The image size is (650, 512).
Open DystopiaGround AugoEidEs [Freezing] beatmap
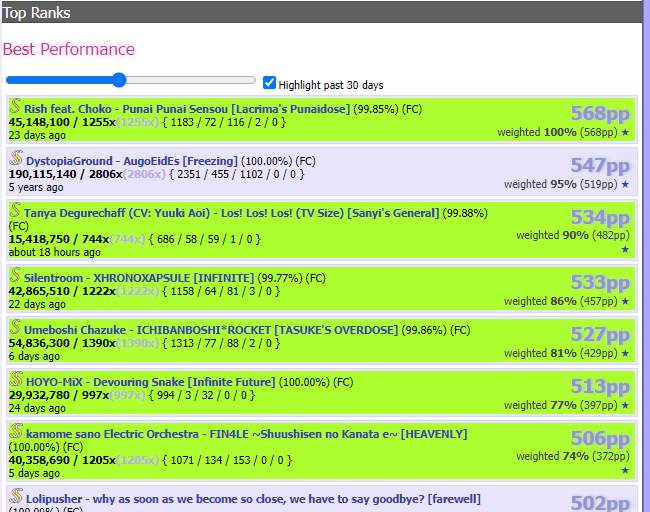coord(132,161)
